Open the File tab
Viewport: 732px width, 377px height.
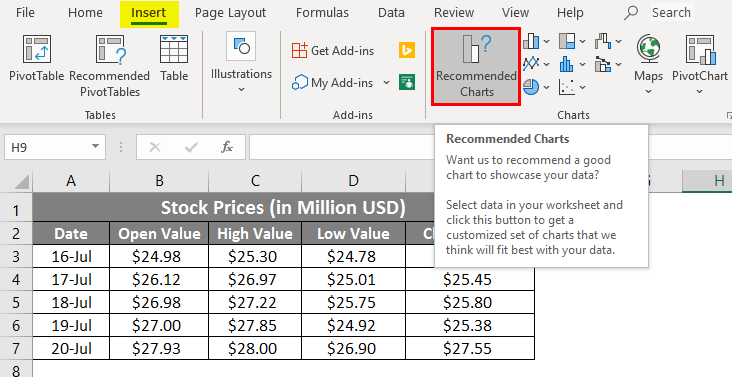[25, 13]
